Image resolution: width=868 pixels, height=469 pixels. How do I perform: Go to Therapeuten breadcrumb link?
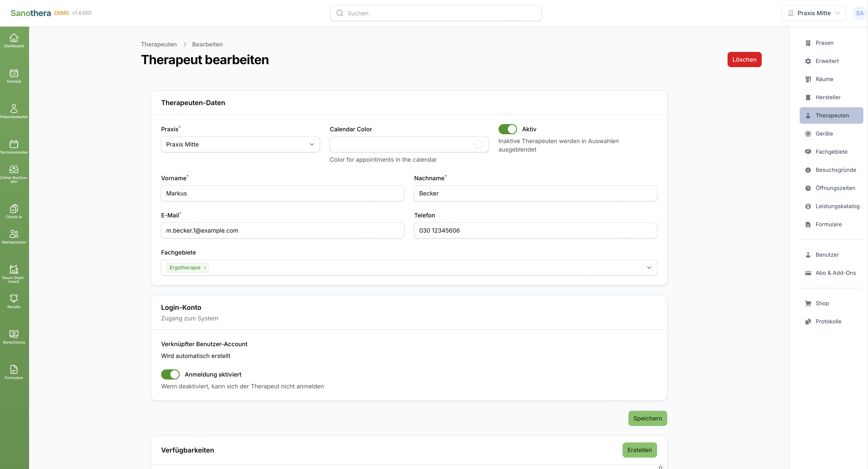point(159,45)
